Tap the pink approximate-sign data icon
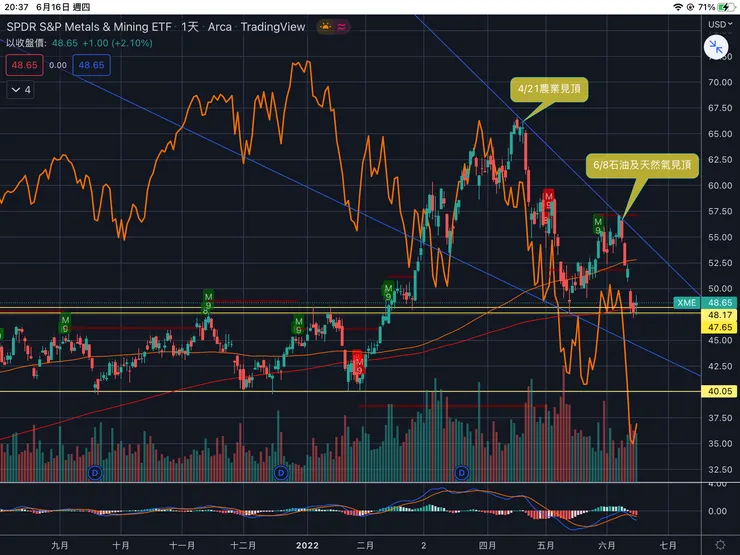 (x=342, y=26)
